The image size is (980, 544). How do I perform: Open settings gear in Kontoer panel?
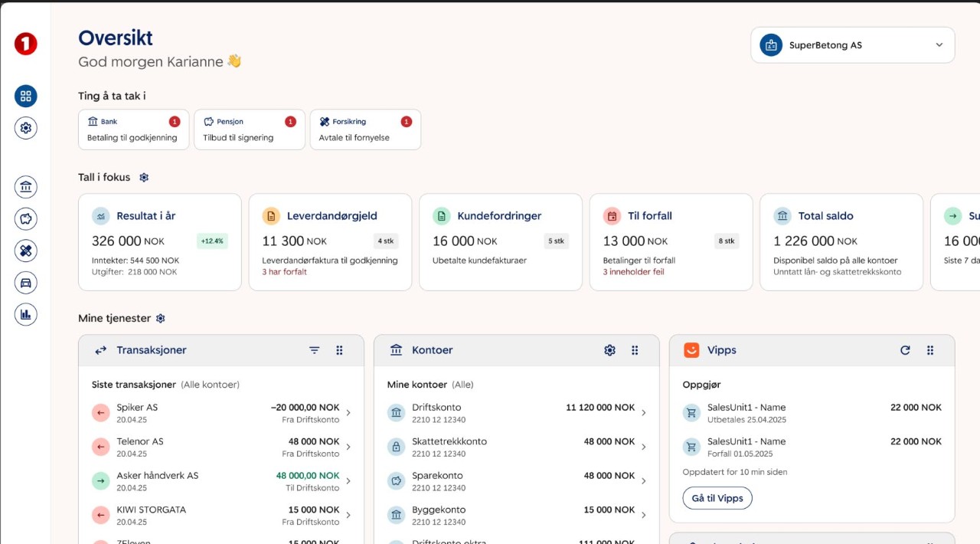(609, 350)
